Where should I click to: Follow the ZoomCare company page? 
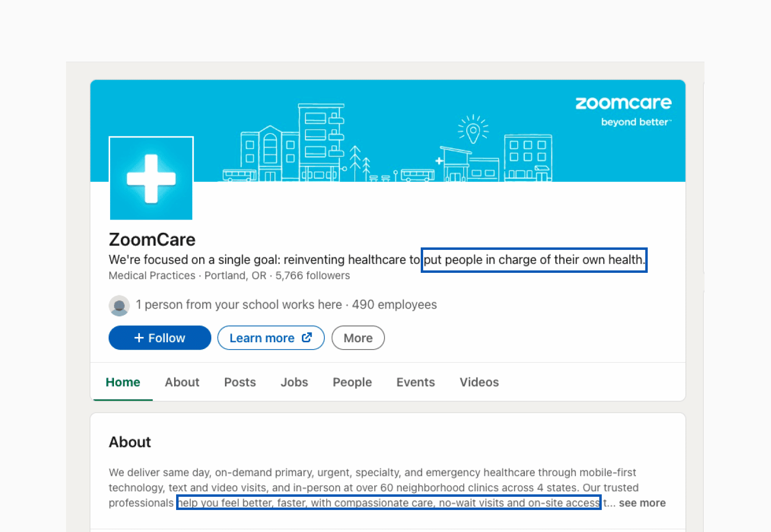[x=160, y=338]
